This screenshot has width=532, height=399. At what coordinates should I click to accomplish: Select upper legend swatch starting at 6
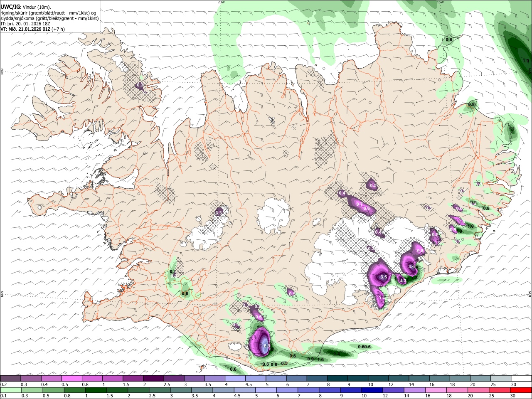point(296,378)
